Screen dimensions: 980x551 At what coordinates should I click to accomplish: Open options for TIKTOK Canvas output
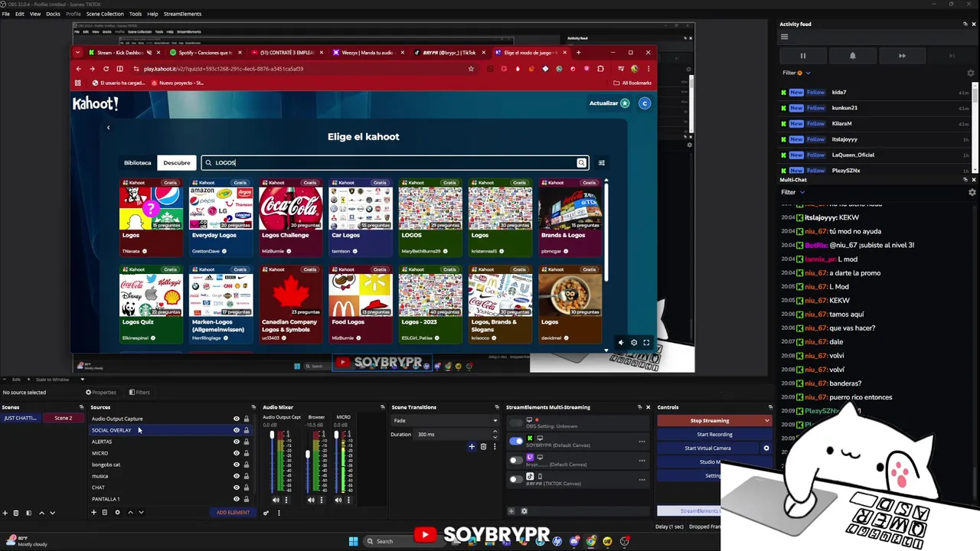pos(642,479)
